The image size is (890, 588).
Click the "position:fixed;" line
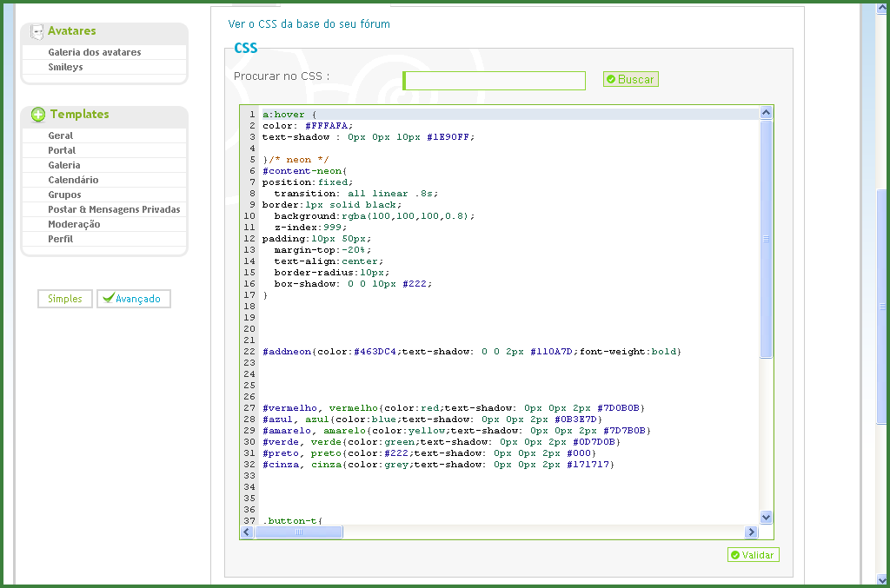(x=307, y=182)
